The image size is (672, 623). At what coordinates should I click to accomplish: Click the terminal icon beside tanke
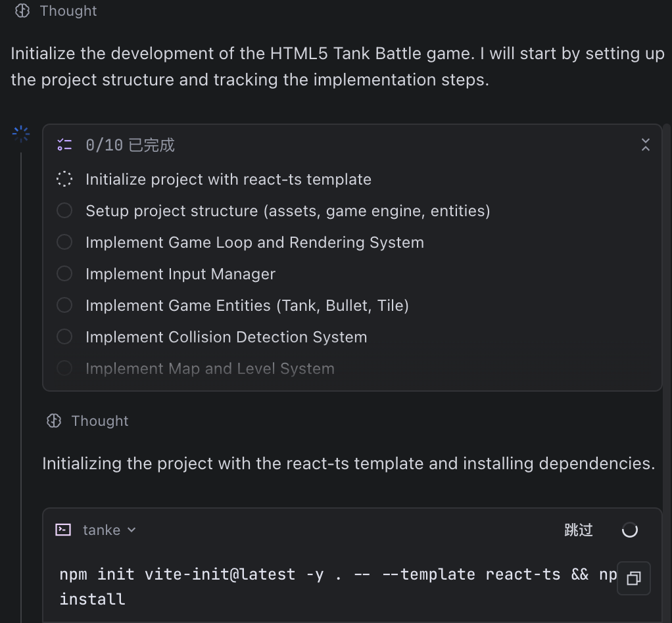pos(63,530)
